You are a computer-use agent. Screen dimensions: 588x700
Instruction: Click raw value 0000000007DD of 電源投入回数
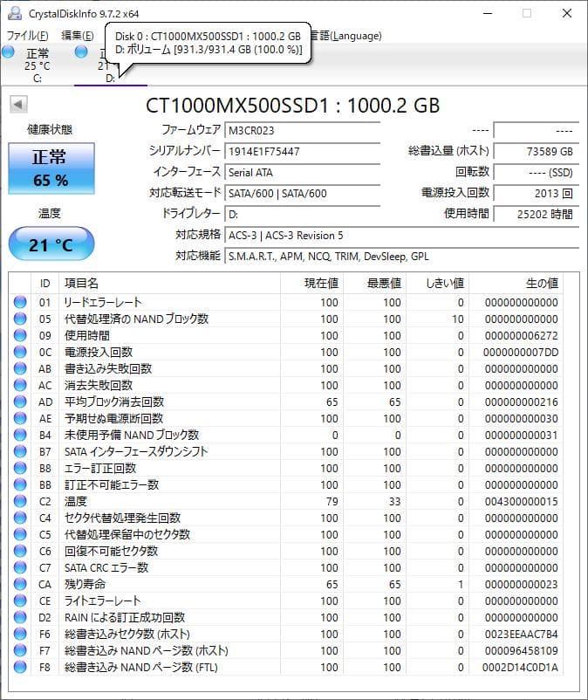(x=521, y=353)
